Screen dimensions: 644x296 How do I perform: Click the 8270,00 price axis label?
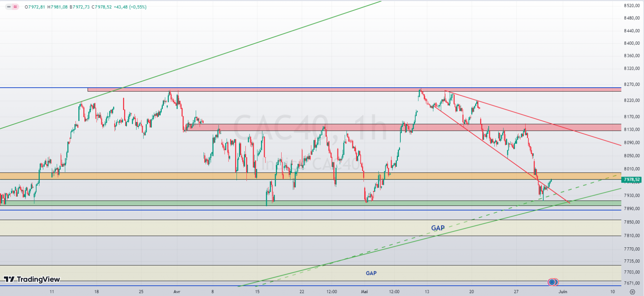pos(632,84)
